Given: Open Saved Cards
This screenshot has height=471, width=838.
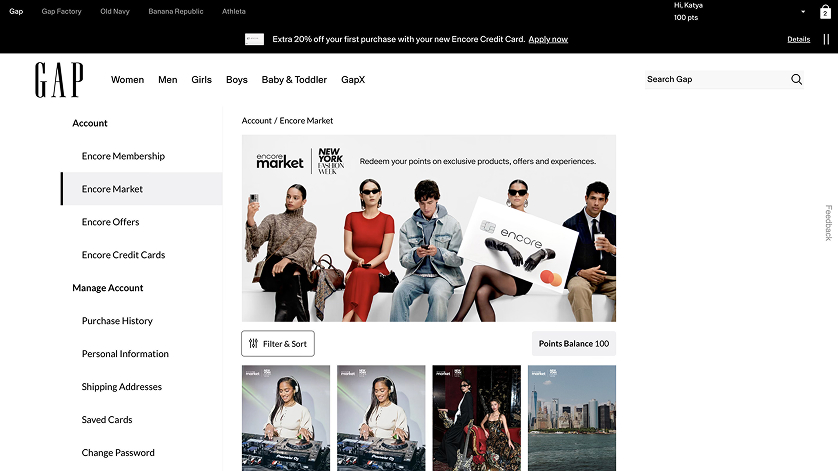Looking at the screenshot, I should pos(107,420).
